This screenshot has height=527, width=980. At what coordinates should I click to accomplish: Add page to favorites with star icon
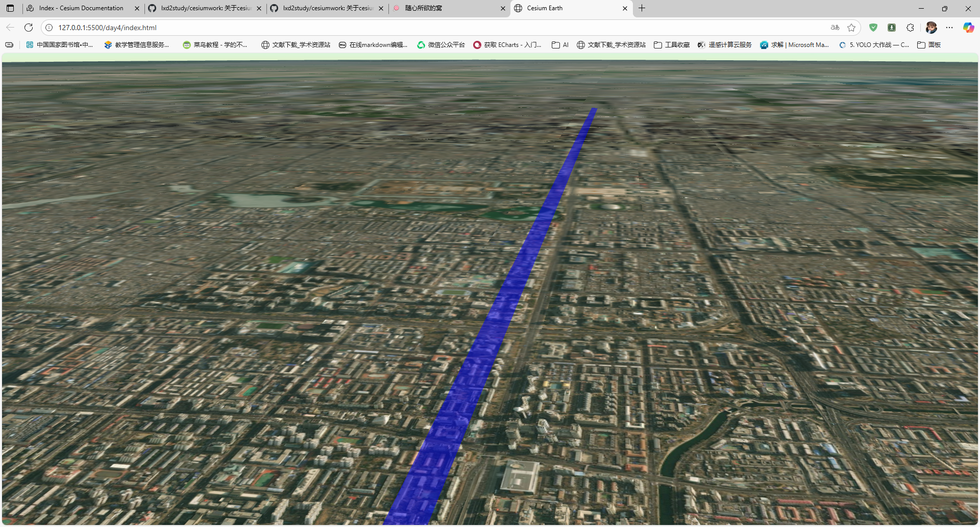click(x=851, y=28)
